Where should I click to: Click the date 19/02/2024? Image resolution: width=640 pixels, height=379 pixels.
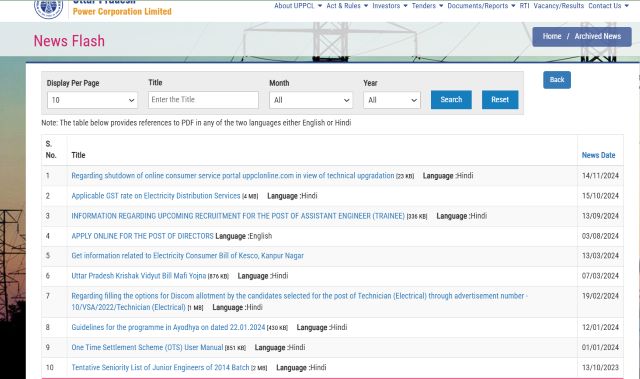[x=600, y=296]
